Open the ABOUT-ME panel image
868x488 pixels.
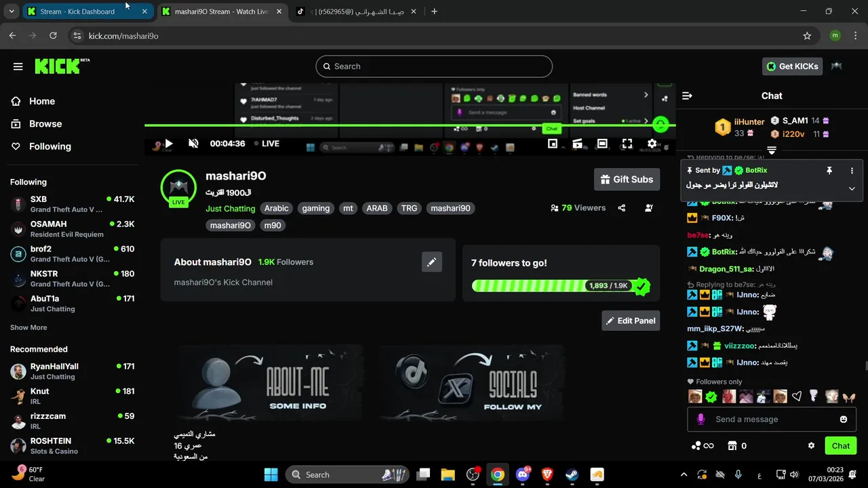[x=270, y=383]
